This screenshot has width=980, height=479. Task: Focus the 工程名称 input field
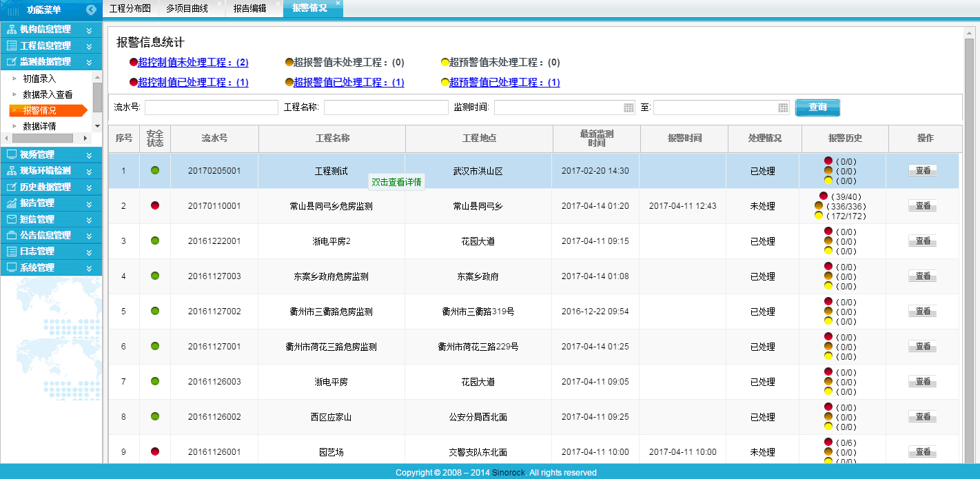tap(386, 108)
